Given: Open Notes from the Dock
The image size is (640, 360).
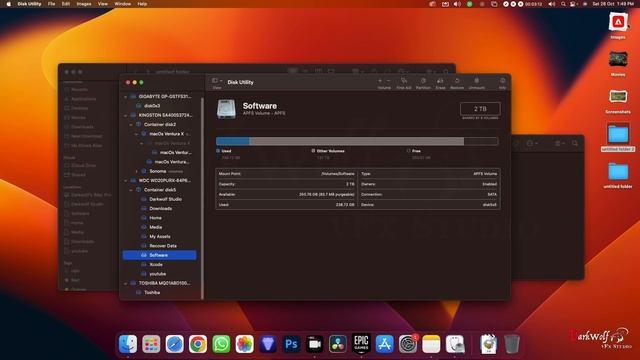Looking at the screenshot, I should click(x=431, y=344).
